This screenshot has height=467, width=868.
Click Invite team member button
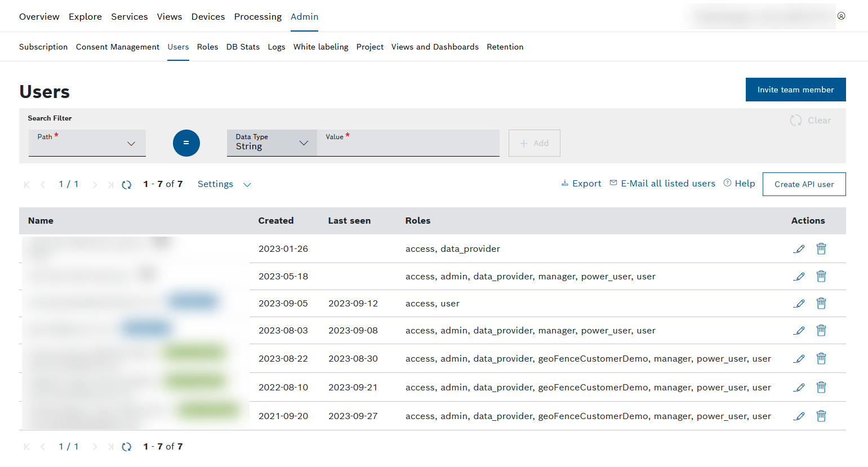click(x=795, y=90)
